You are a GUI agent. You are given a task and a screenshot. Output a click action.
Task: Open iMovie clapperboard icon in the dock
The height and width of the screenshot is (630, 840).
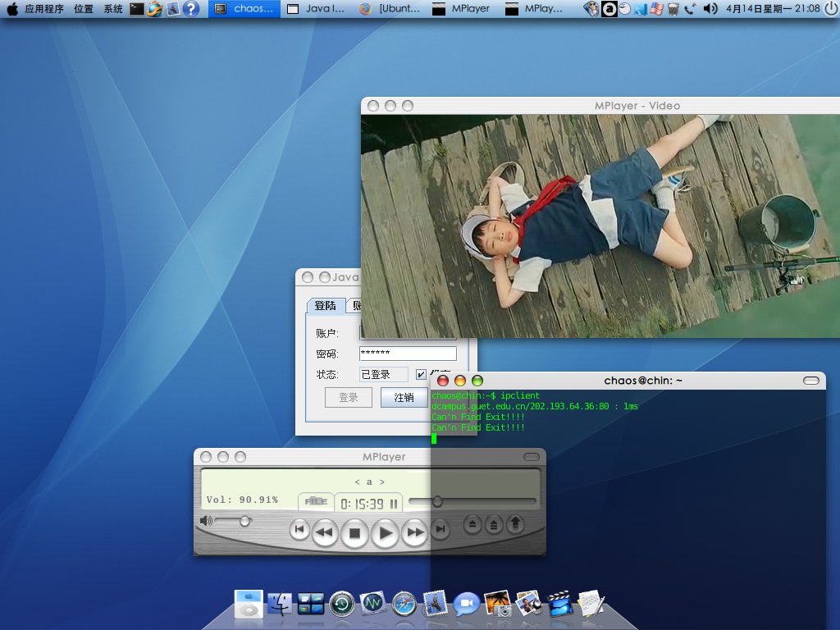click(x=559, y=603)
